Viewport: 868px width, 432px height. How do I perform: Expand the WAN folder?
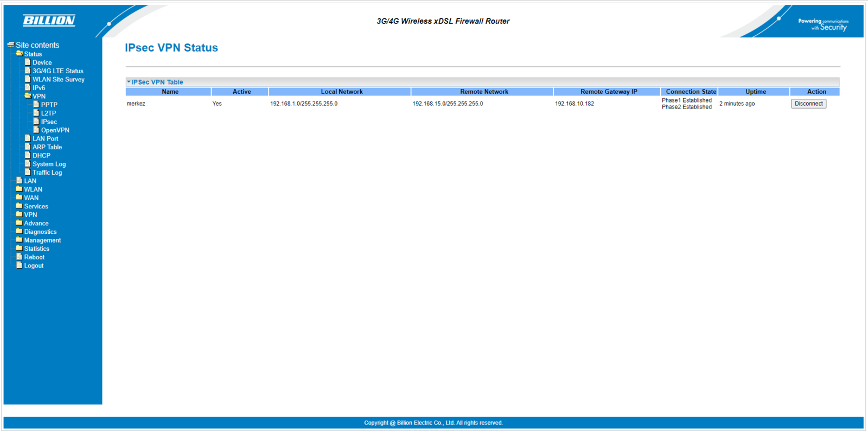coord(20,198)
